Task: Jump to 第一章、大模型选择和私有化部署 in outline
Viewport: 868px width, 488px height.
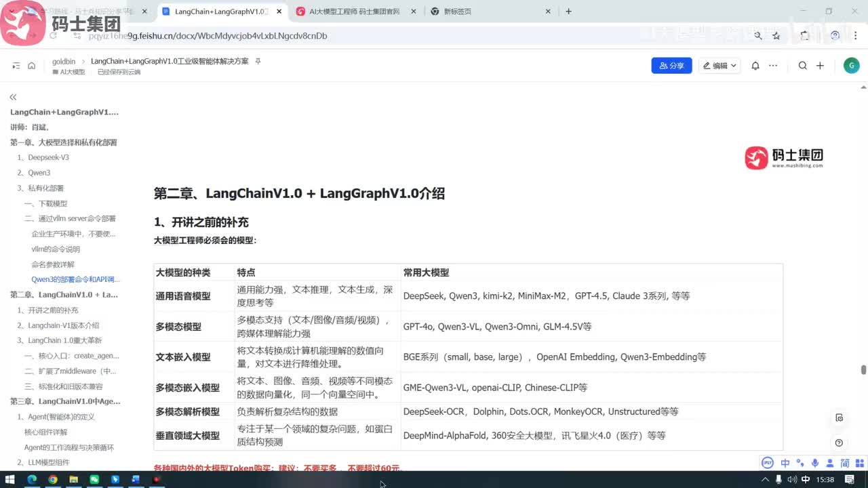Action: [x=64, y=142]
